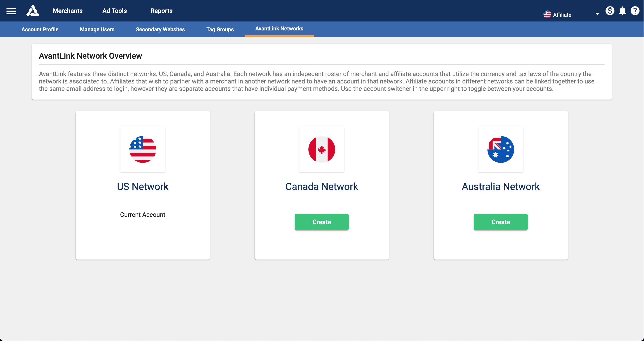This screenshot has width=644, height=341.
Task: Open the dollar sign payments icon
Action: pyautogui.click(x=610, y=11)
